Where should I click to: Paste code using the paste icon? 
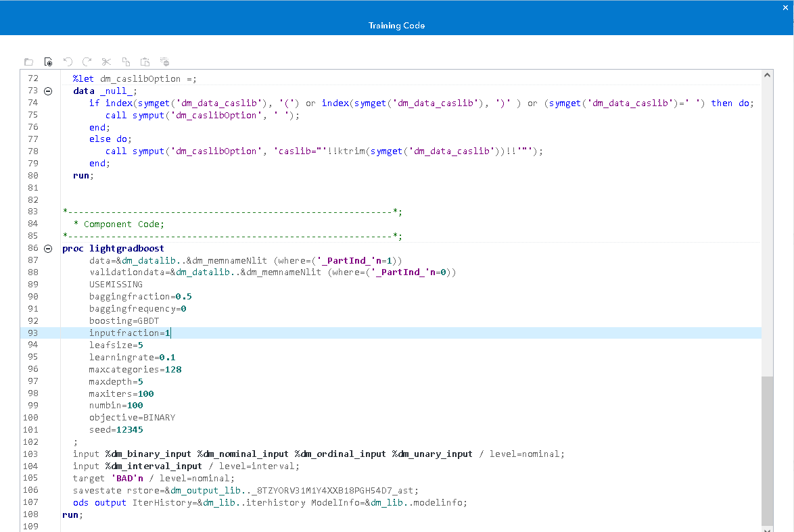(145, 62)
